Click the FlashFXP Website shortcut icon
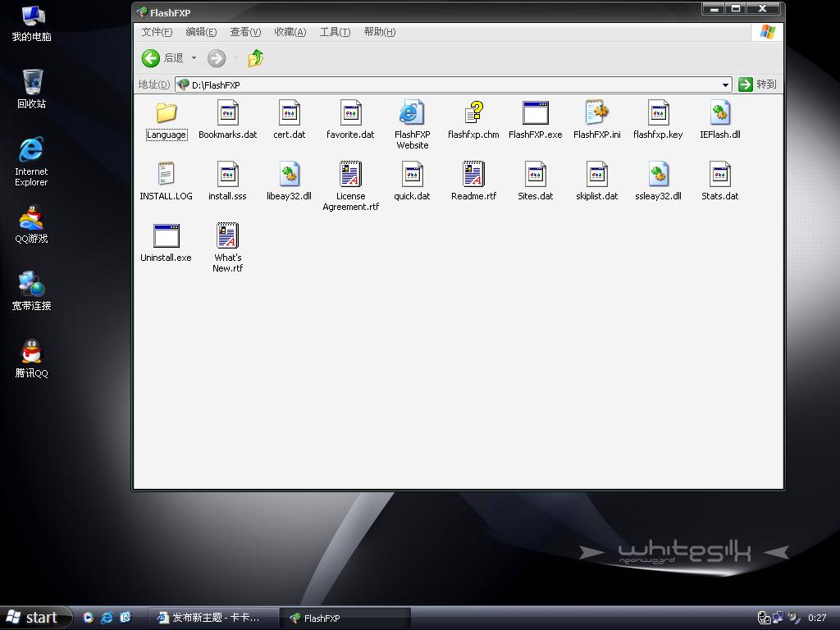 (x=412, y=114)
